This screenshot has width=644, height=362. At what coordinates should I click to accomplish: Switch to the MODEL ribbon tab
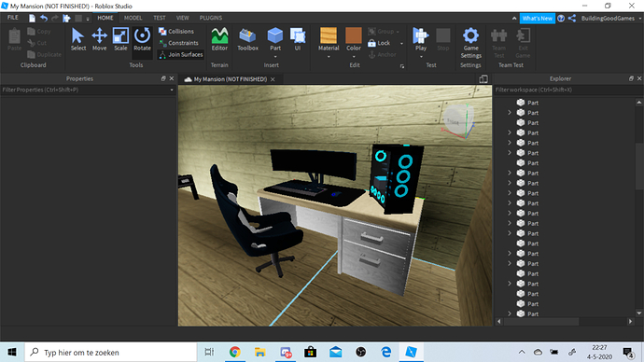pos(133,18)
